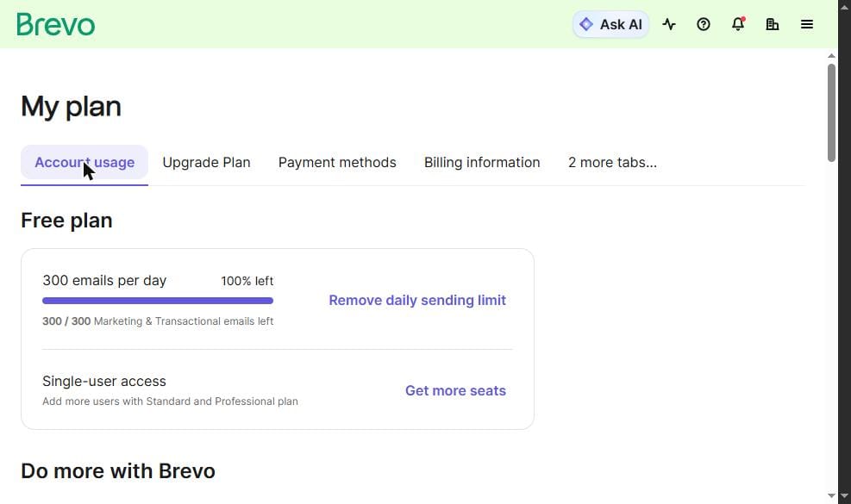Open the organization building icon

[773, 24]
